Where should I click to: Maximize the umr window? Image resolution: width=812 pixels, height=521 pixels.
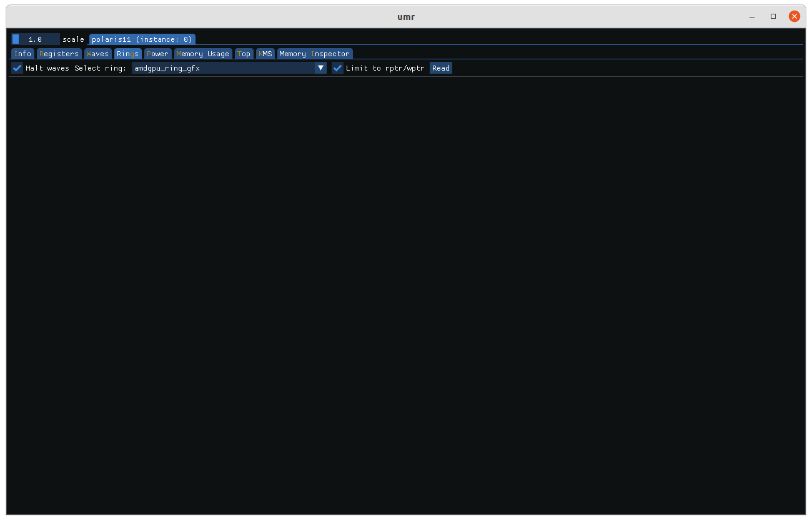[x=773, y=16]
